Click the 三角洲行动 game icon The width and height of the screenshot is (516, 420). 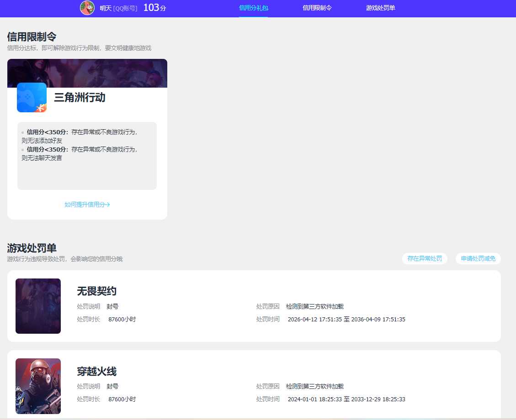tap(32, 97)
